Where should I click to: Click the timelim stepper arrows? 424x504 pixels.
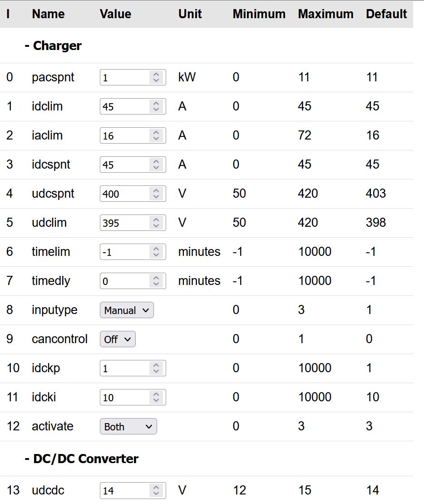pyautogui.click(x=156, y=252)
